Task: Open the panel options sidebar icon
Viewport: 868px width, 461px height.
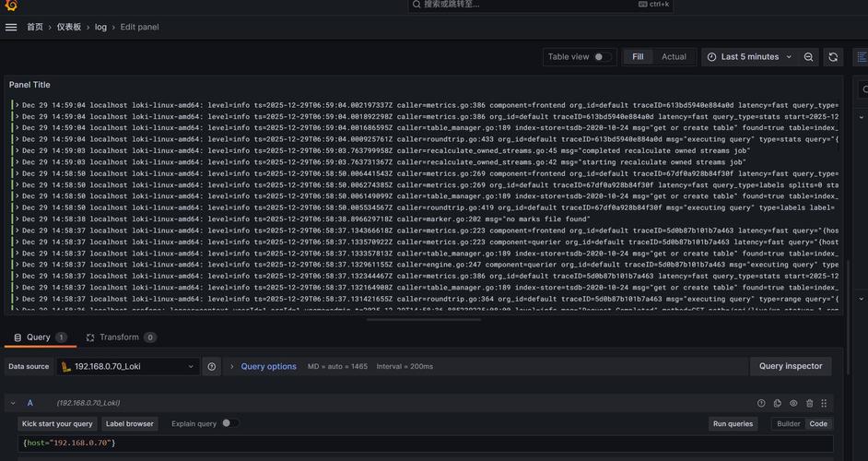Action: pos(862,57)
